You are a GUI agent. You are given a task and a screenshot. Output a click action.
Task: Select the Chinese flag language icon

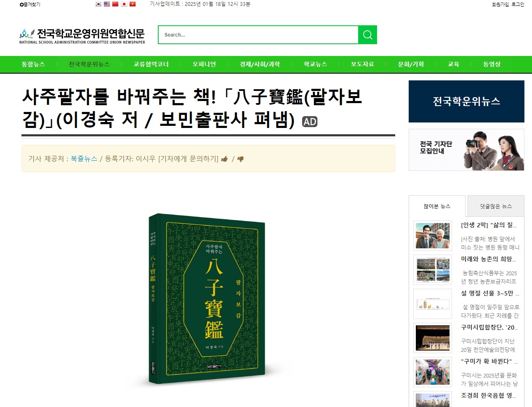click(115, 4)
